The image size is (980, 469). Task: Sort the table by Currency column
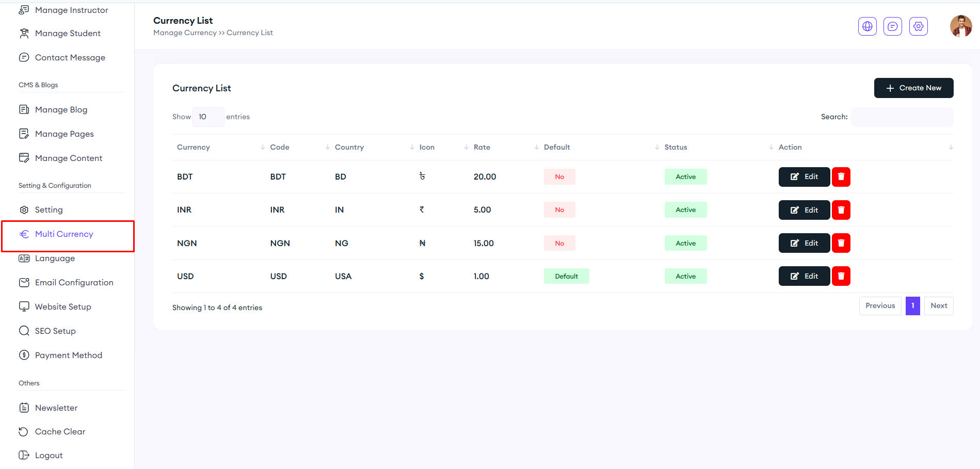pos(194,147)
